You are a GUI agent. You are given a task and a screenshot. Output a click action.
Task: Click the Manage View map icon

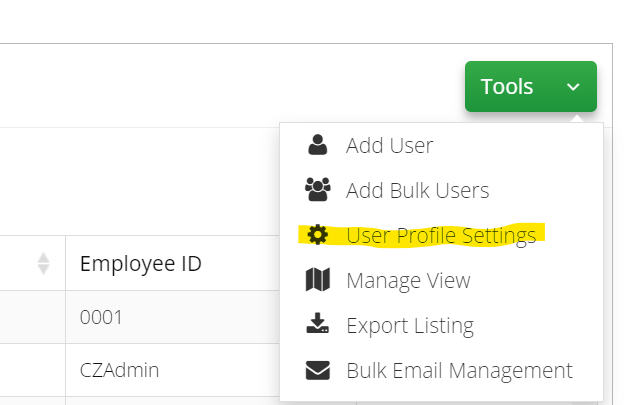point(317,280)
